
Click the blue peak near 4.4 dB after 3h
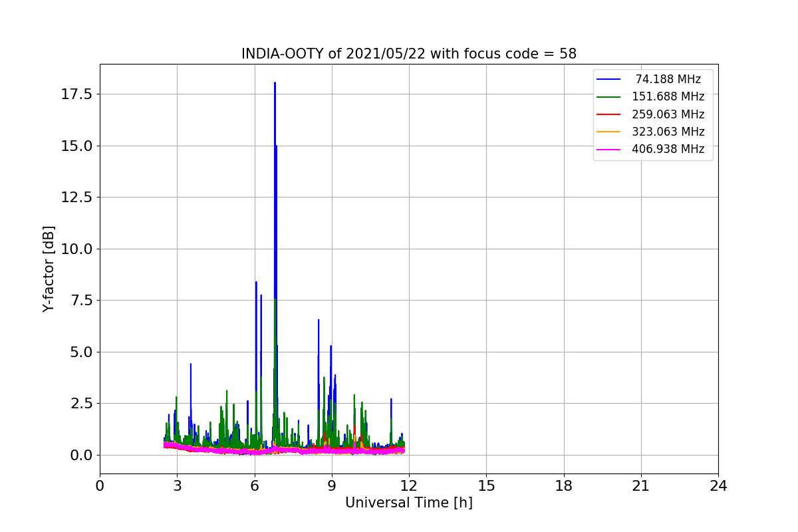(x=191, y=364)
